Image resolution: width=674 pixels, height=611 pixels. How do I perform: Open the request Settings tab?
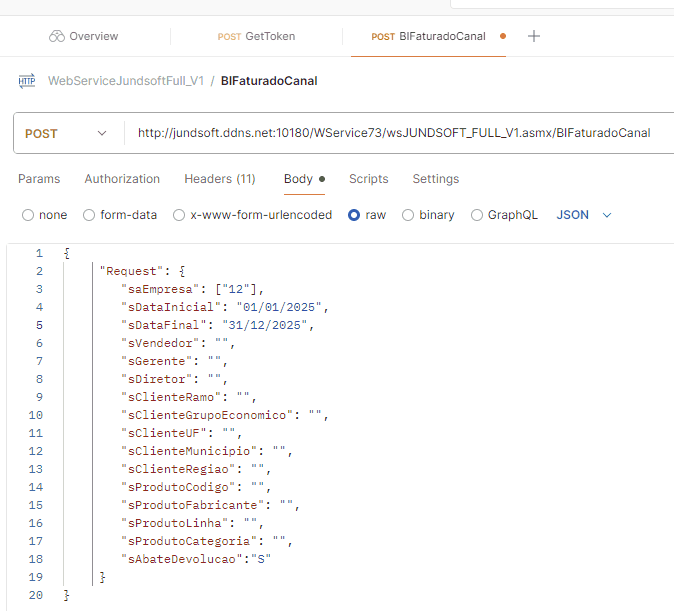pyautogui.click(x=436, y=179)
